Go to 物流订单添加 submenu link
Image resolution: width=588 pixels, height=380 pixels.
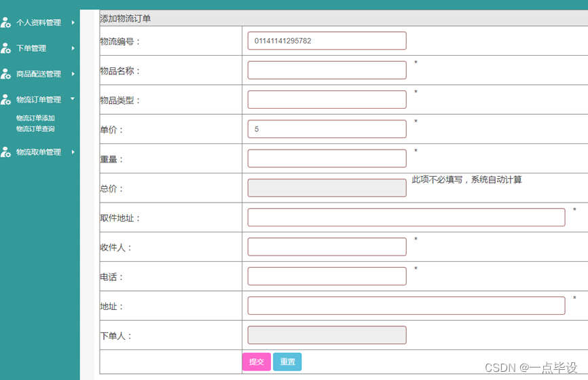tap(35, 118)
